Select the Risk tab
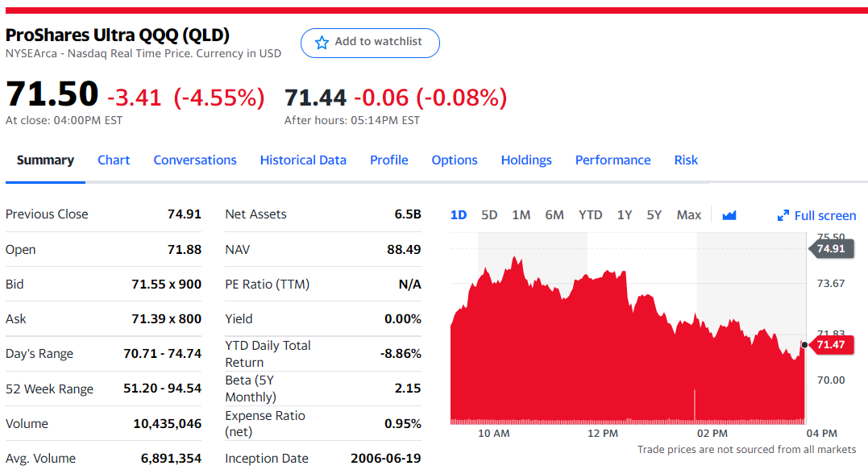 coord(686,160)
